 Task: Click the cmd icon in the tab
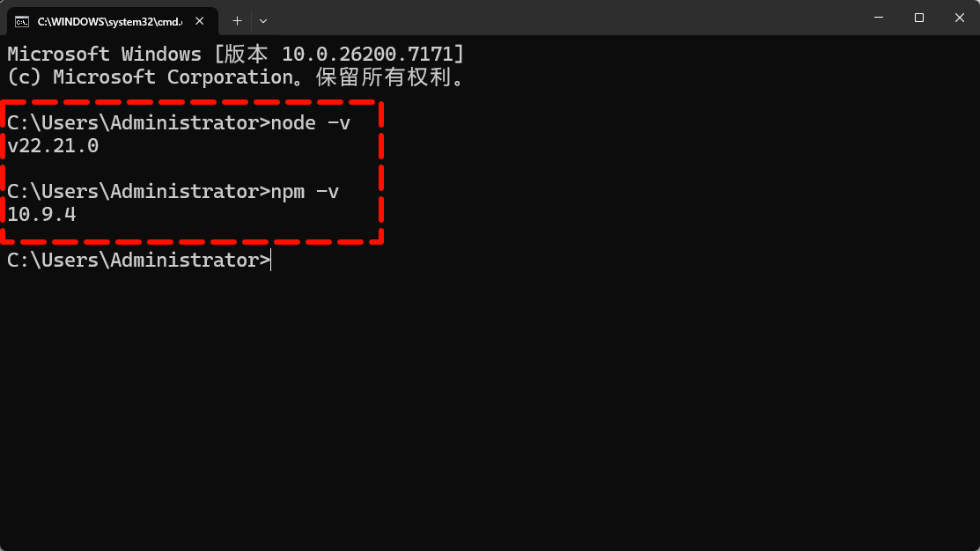tap(22, 19)
